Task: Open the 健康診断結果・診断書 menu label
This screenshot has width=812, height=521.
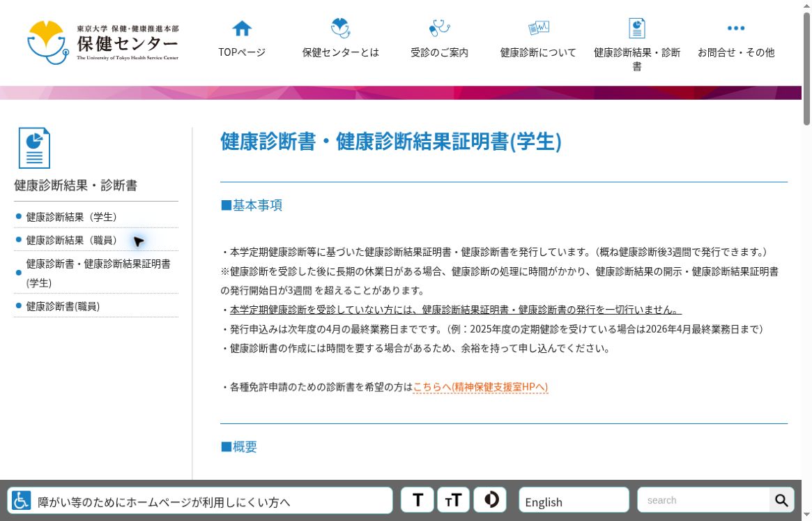Action: (637, 59)
